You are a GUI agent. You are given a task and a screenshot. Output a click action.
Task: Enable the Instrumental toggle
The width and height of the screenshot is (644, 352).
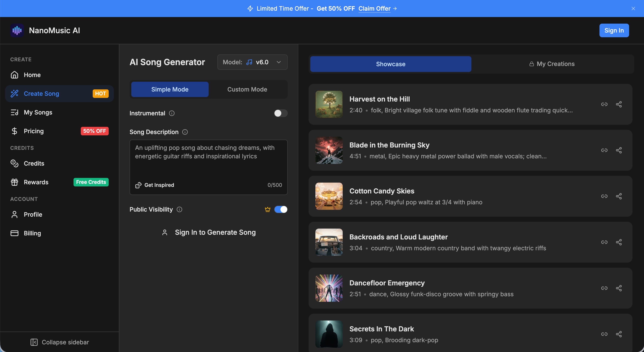tap(280, 113)
